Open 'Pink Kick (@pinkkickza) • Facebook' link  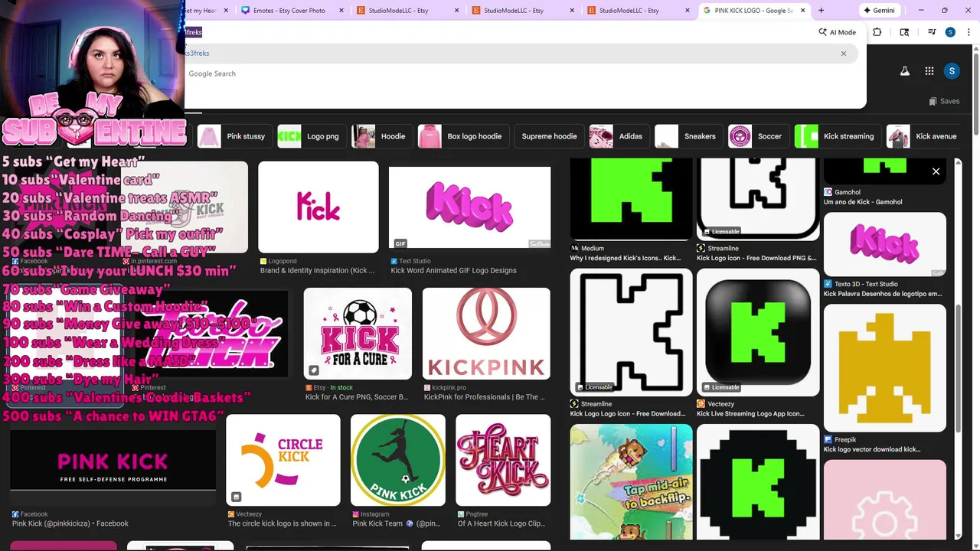[70, 523]
